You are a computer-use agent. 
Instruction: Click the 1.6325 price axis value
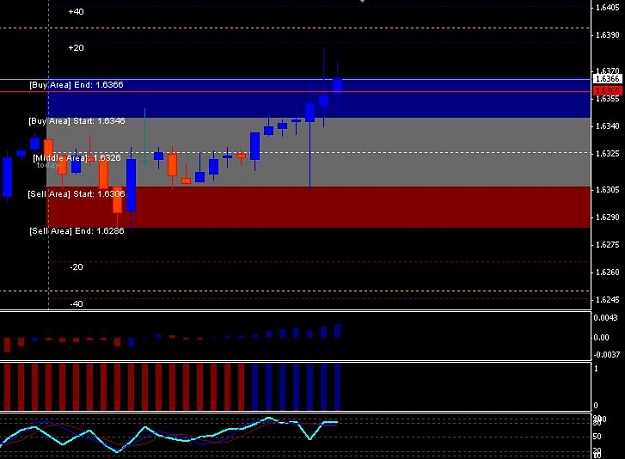click(x=607, y=154)
